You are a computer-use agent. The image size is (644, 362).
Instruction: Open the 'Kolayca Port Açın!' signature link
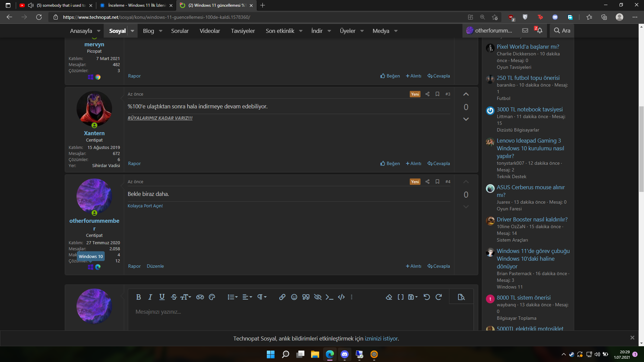145,206
